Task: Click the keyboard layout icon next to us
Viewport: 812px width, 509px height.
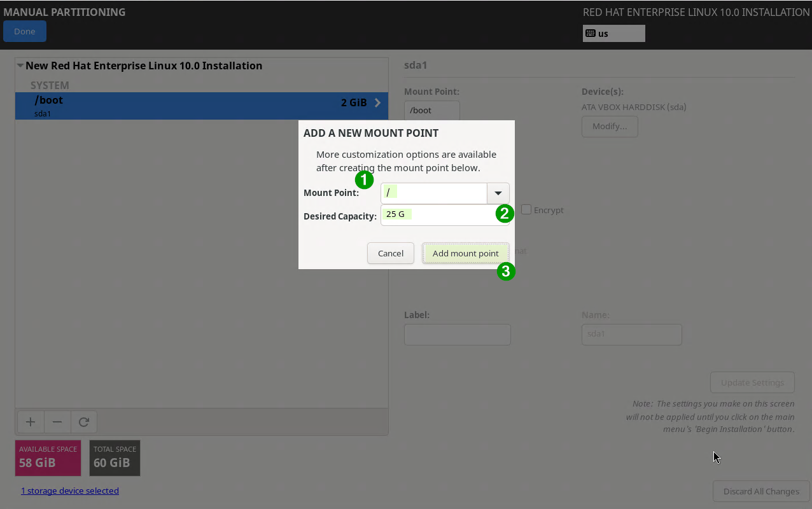Action: click(x=590, y=34)
